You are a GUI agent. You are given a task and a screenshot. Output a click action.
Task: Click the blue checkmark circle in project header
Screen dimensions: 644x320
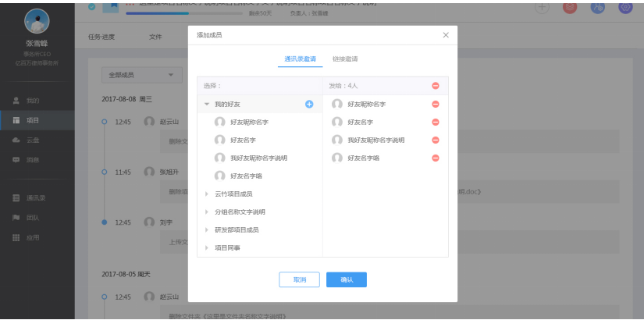tap(91, 6)
